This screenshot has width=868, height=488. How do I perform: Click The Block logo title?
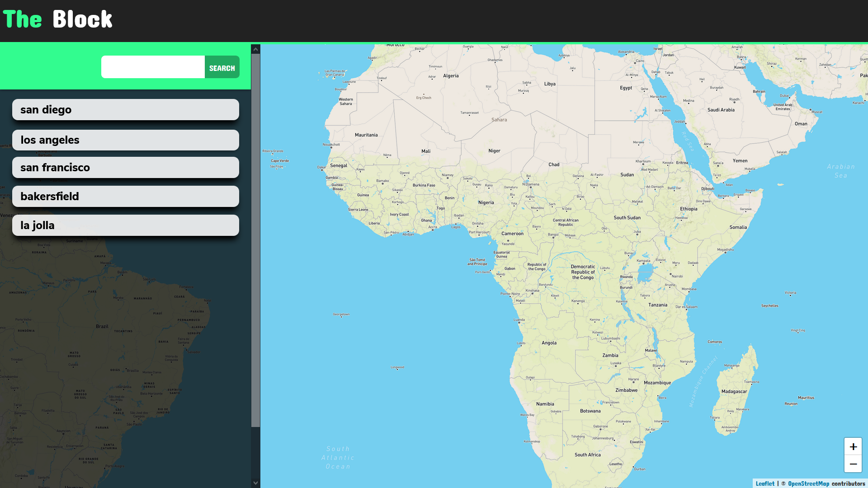click(x=58, y=19)
